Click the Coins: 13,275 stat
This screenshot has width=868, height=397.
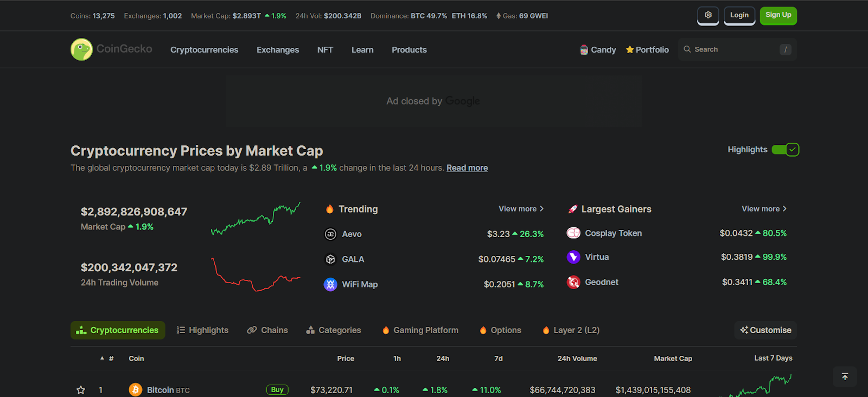point(93,16)
